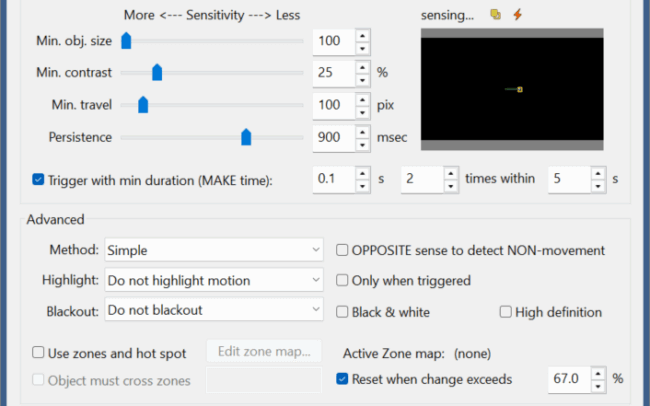This screenshot has height=406, width=650.
Task: Click the Edit zone map button
Action: click(x=265, y=352)
